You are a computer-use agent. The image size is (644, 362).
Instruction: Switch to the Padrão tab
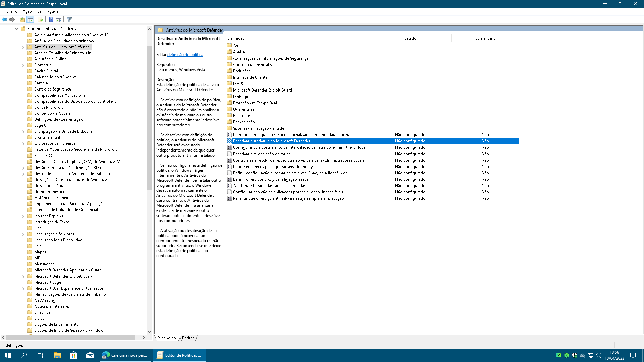point(188,338)
